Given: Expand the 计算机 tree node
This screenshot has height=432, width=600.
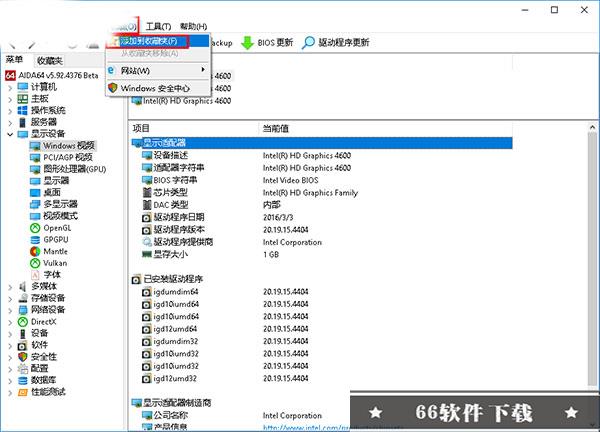Looking at the screenshot, I should (10, 88).
